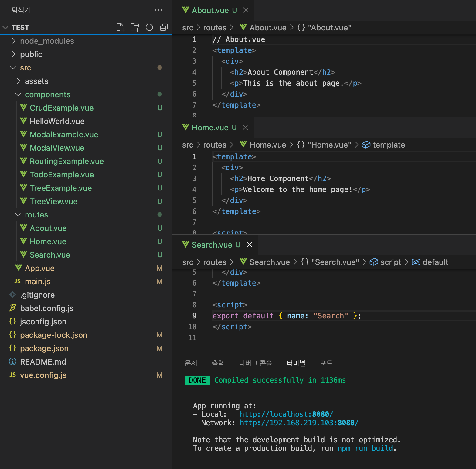Screen dimensions: 476x469
Task: Collapse all folders in explorer
Action: click(x=164, y=27)
